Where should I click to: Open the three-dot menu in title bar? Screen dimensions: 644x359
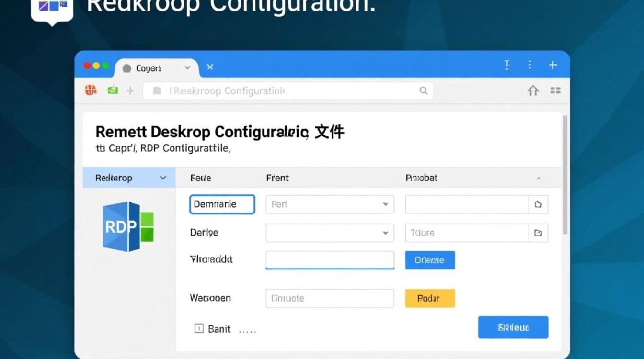[529, 65]
